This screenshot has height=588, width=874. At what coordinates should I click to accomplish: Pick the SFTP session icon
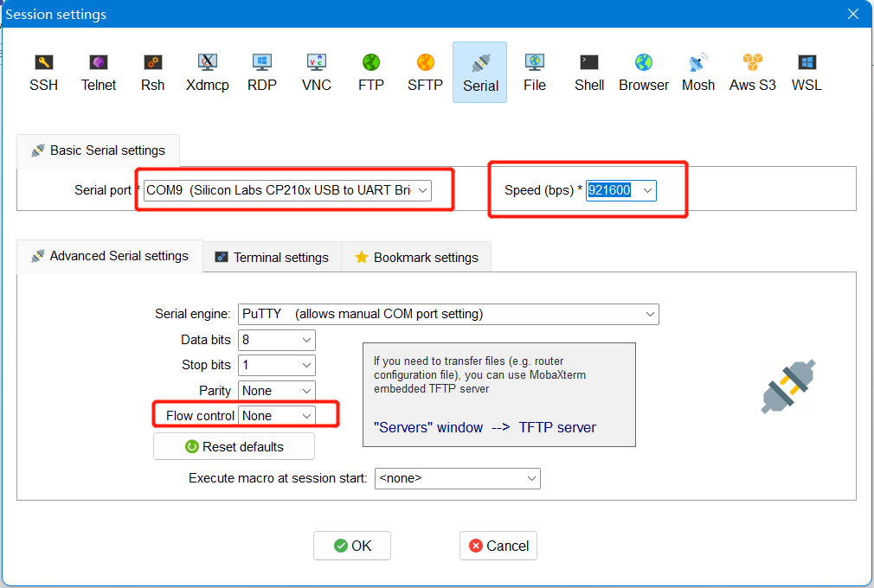click(425, 73)
